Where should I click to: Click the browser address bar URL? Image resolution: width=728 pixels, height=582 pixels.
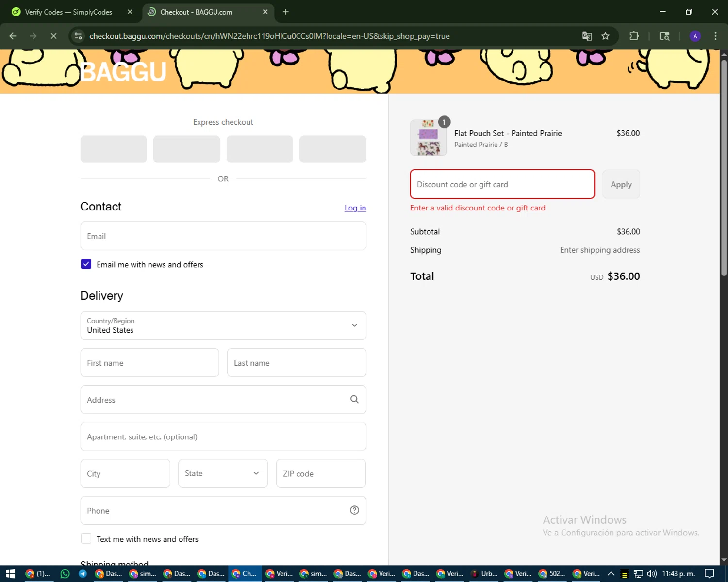(269, 36)
